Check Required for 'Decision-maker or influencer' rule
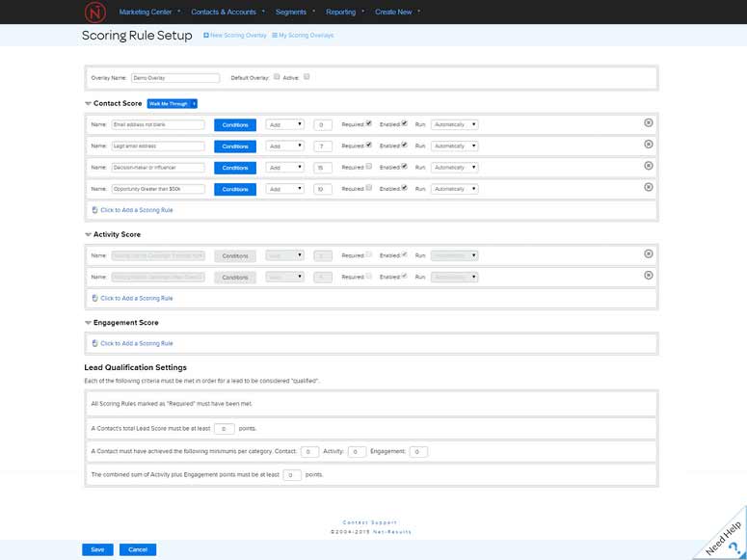 point(368,167)
